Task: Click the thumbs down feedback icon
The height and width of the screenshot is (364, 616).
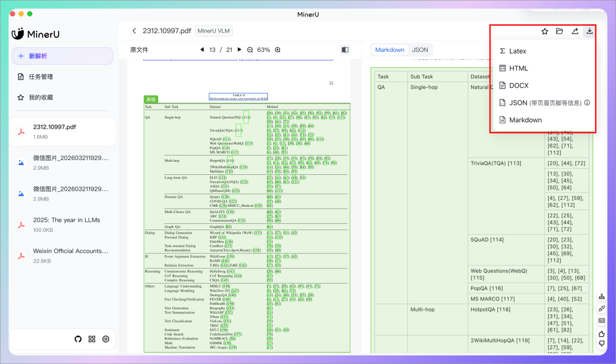Action: pyautogui.click(x=602, y=343)
